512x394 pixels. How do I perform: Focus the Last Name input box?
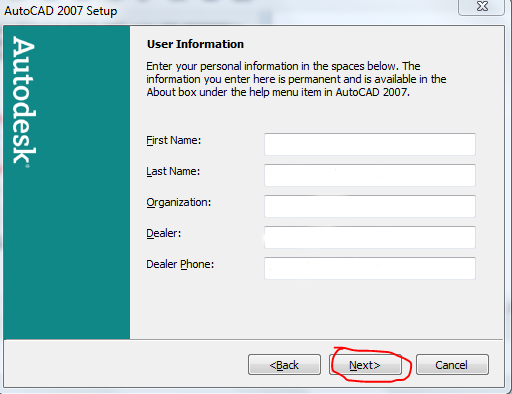coord(370,175)
